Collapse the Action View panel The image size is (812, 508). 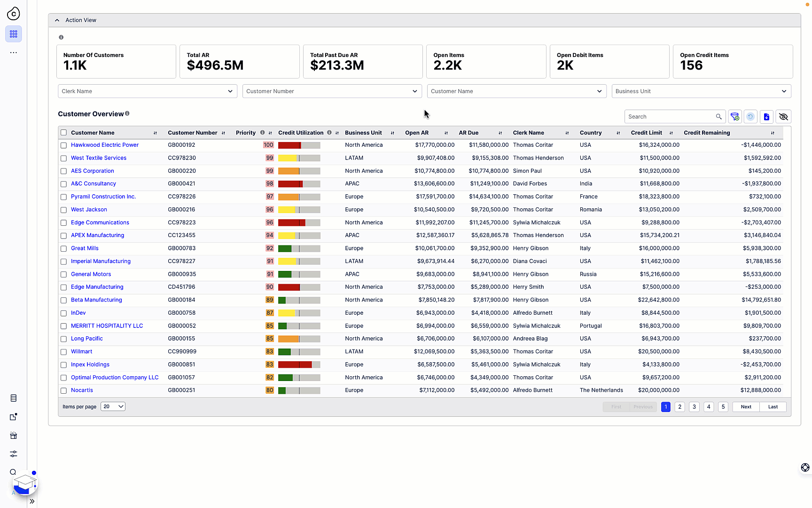click(x=57, y=20)
